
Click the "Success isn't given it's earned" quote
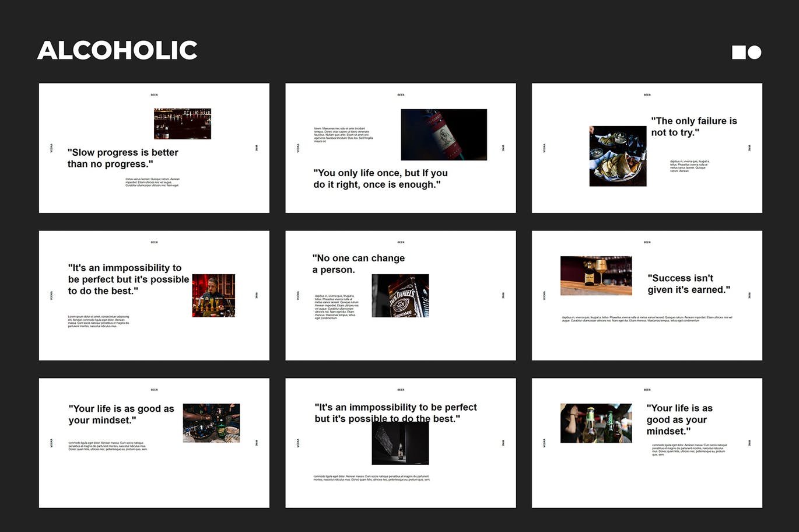[x=688, y=283]
